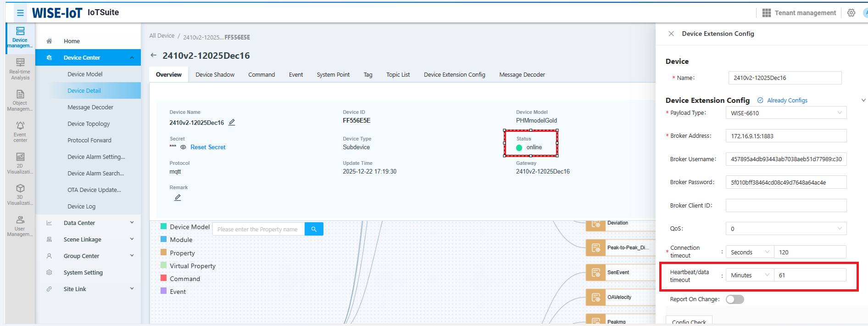868x326 pixels.
Task: Expand Data Center menu chevron
Action: pyautogui.click(x=132, y=223)
